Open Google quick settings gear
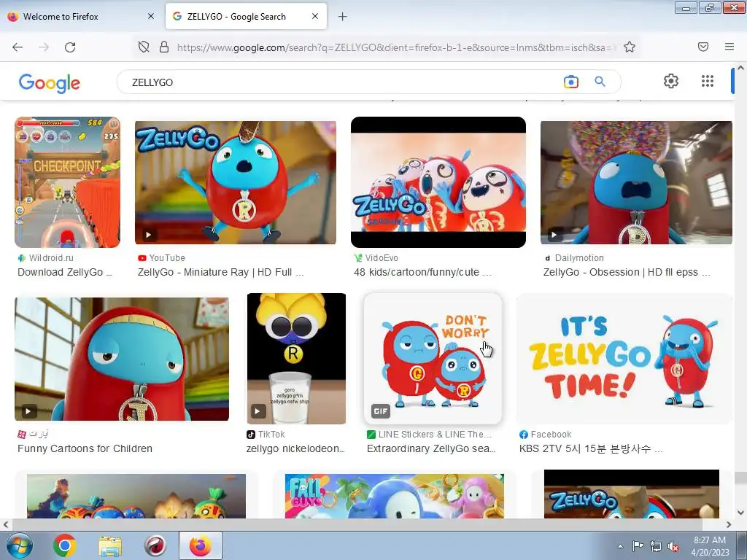Image resolution: width=747 pixels, height=560 pixels. coord(671,81)
